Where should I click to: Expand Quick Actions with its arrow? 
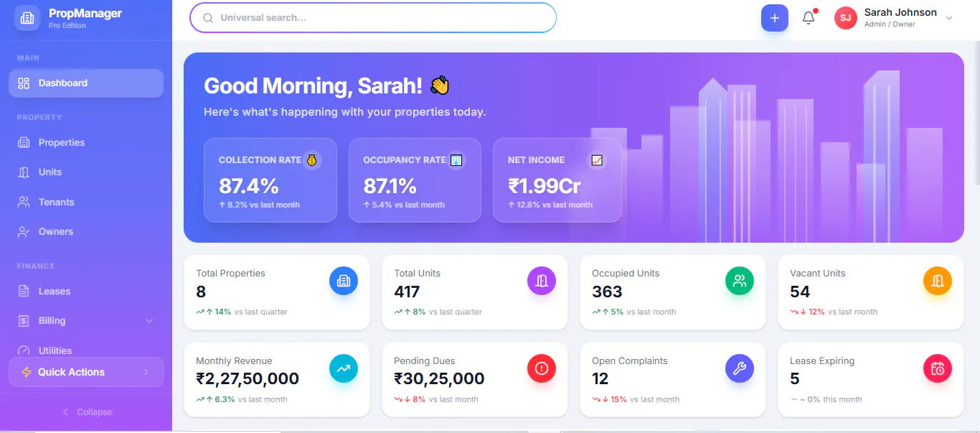click(146, 372)
